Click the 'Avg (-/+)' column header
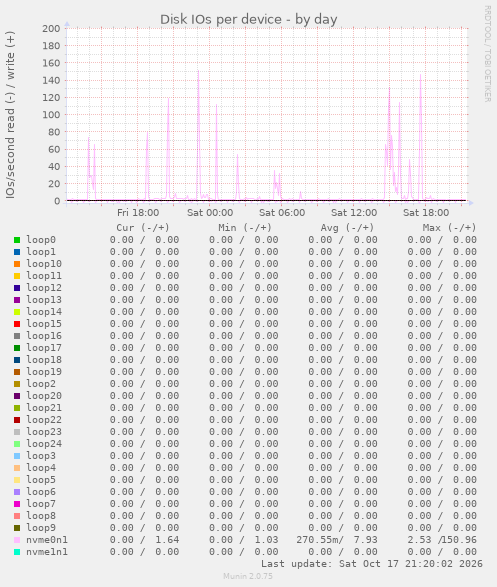The height and width of the screenshot is (587, 497). click(x=347, y=228)
